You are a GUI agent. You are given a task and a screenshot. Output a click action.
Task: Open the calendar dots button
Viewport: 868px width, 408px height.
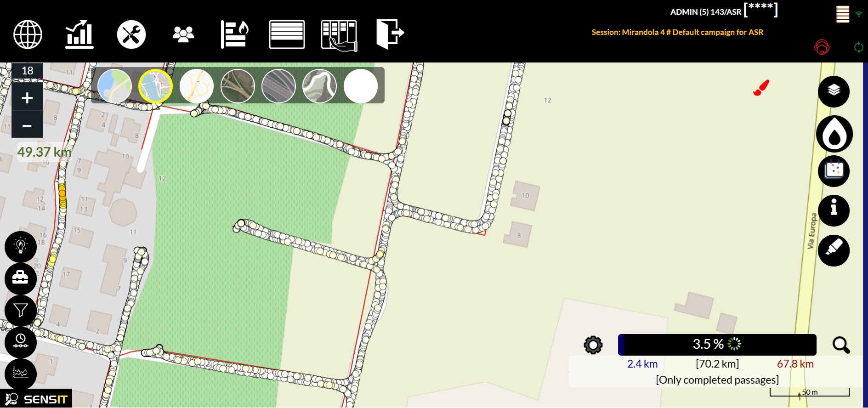834,171
